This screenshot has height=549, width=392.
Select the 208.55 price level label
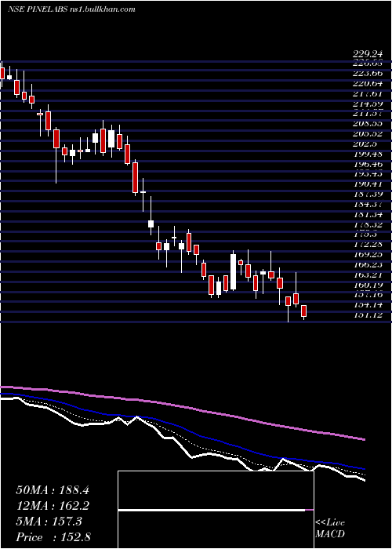click(x=368, y=124)
